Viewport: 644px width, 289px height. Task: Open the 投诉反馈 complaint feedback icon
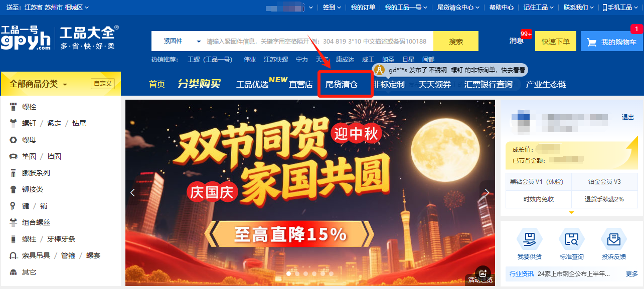click(613, 239)
